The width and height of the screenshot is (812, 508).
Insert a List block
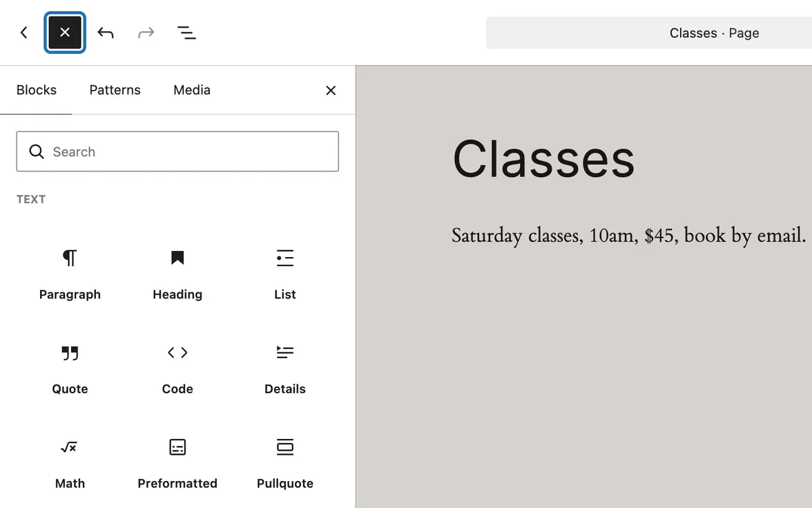(x=284, y=274)
